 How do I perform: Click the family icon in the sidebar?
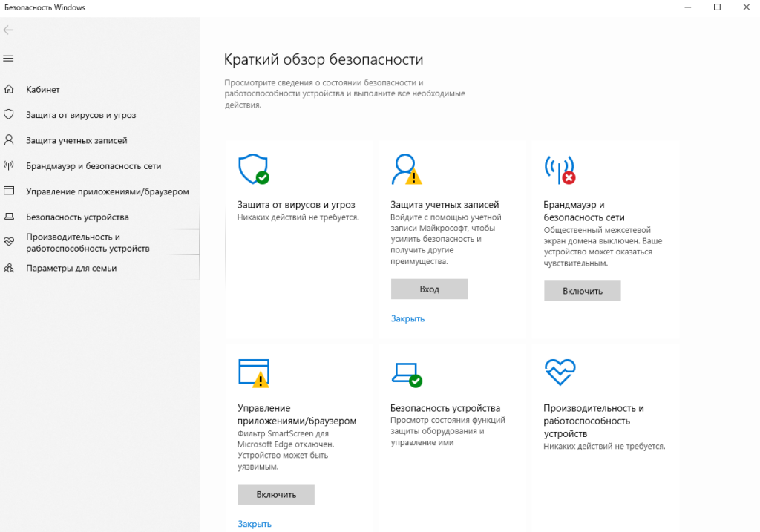[9, 268]
